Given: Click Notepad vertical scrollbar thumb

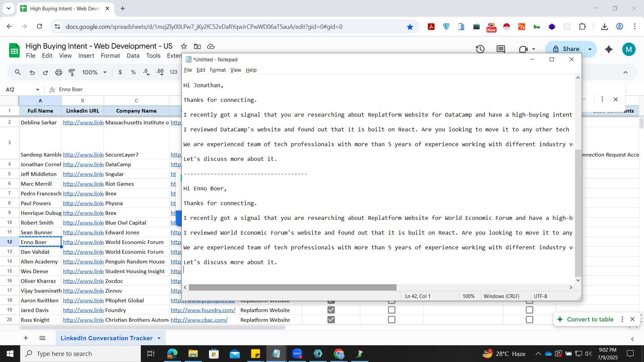Looking at the screenshot, I should (578, 213).
